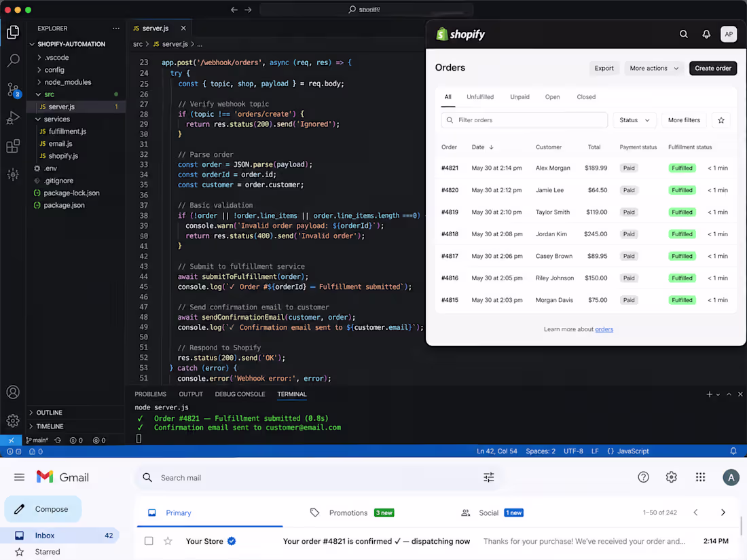Image resolution: width=747 pixels, height=560 pixels.
Task: Open order #4818 row for Jordan Kim
Action: pyautogui.click(x=585, y=234)
